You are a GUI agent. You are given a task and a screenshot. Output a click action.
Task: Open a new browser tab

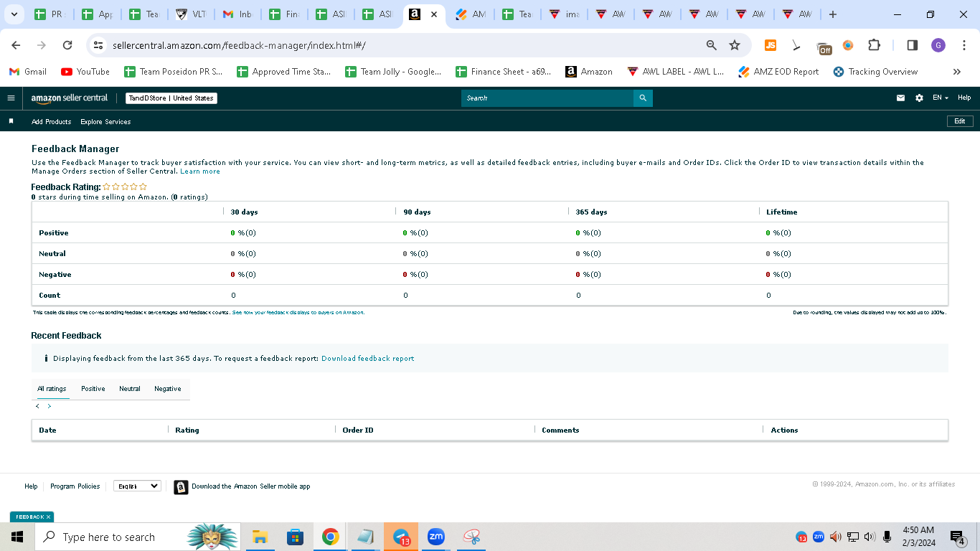click(832, 14)
